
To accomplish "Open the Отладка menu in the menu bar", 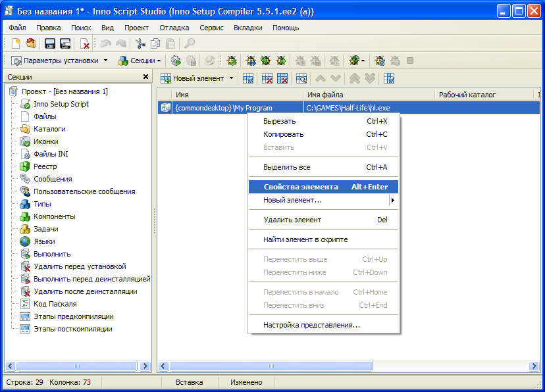I will click(174, 28).
